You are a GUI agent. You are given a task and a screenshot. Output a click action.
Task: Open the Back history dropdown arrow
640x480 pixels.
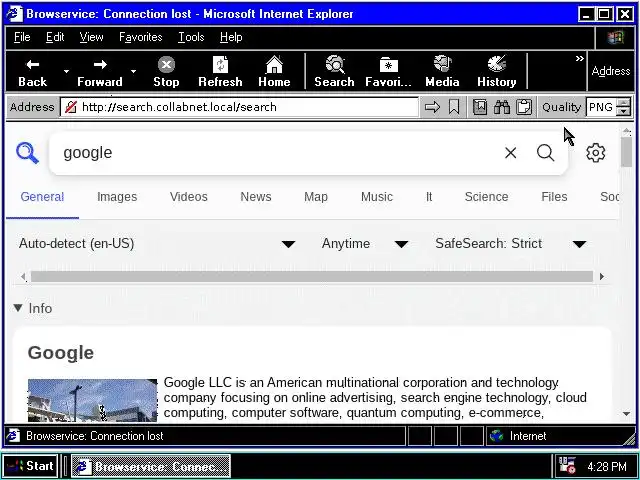tap(66, 72)
